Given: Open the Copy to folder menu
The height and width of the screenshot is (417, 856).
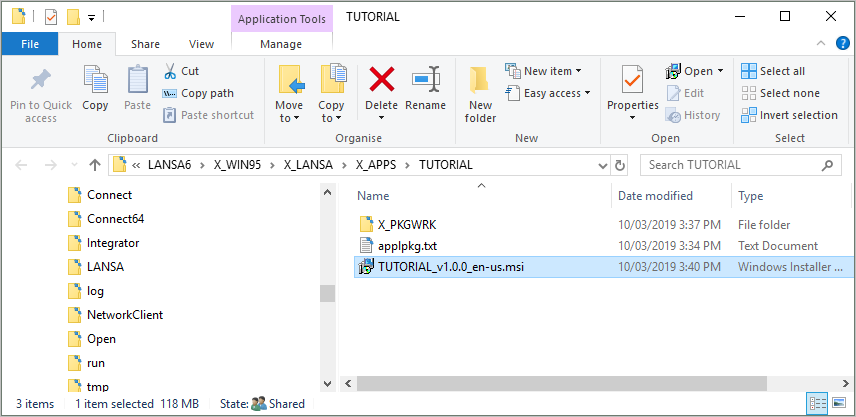Looking at the screenshot, I should tap(331, 94).
